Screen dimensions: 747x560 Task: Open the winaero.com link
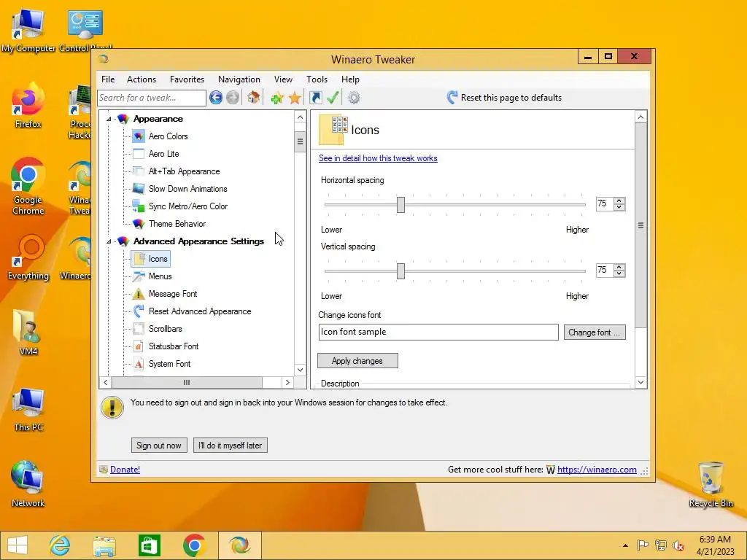pos(597,470)
